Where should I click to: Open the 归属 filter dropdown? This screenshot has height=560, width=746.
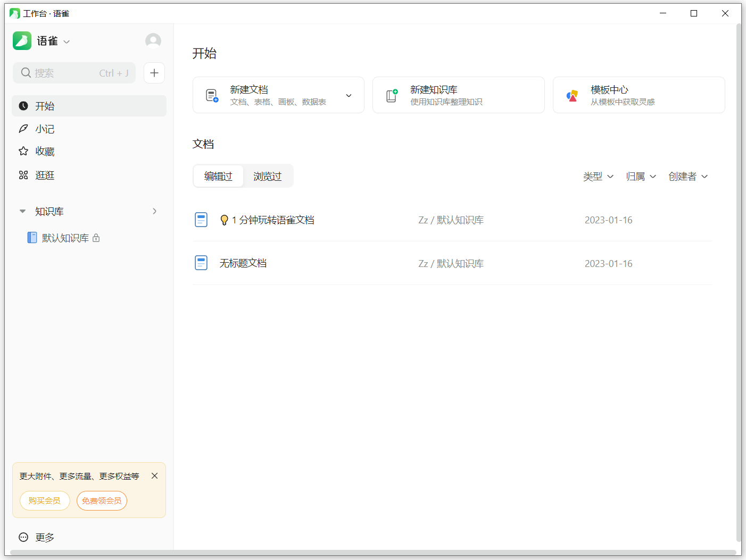(641, 177)
